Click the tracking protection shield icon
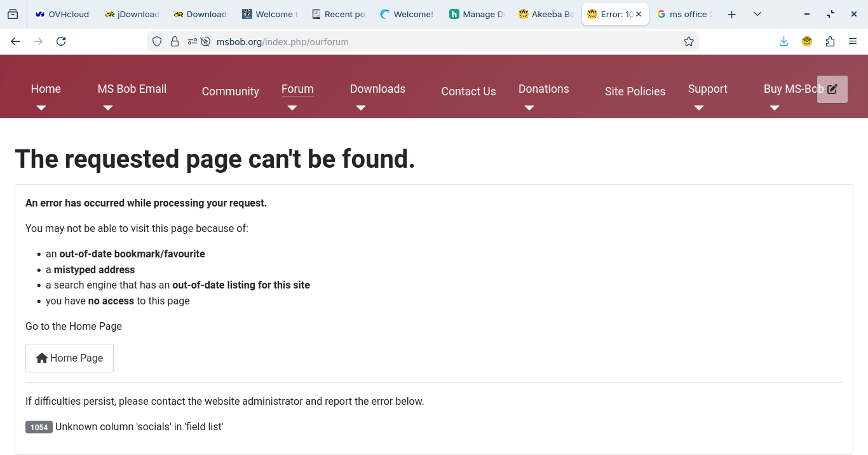 pos(157,41)
